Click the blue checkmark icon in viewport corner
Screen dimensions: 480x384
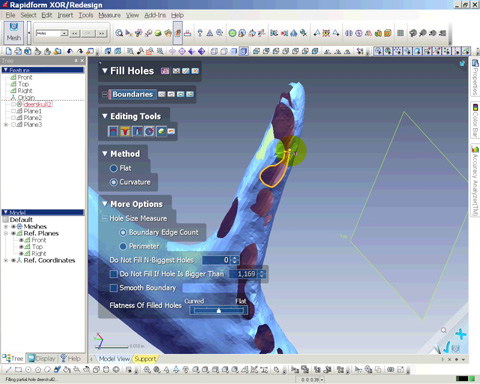coord(446,348)
